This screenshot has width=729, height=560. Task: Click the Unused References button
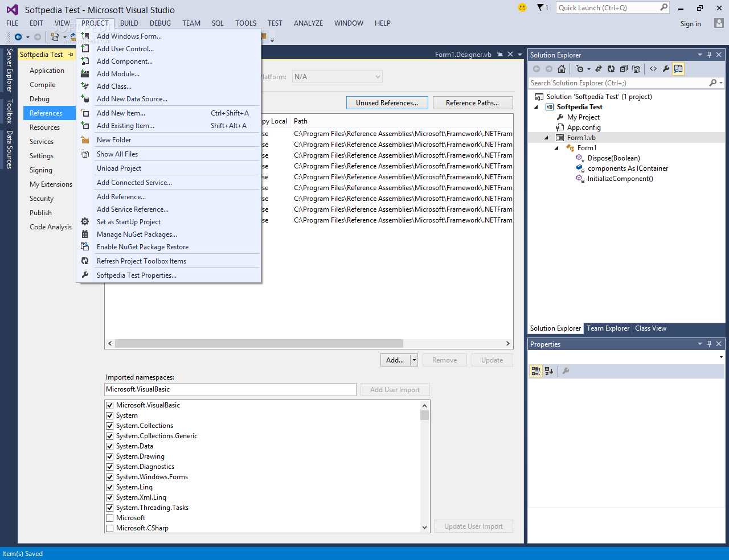click(387, 103)
